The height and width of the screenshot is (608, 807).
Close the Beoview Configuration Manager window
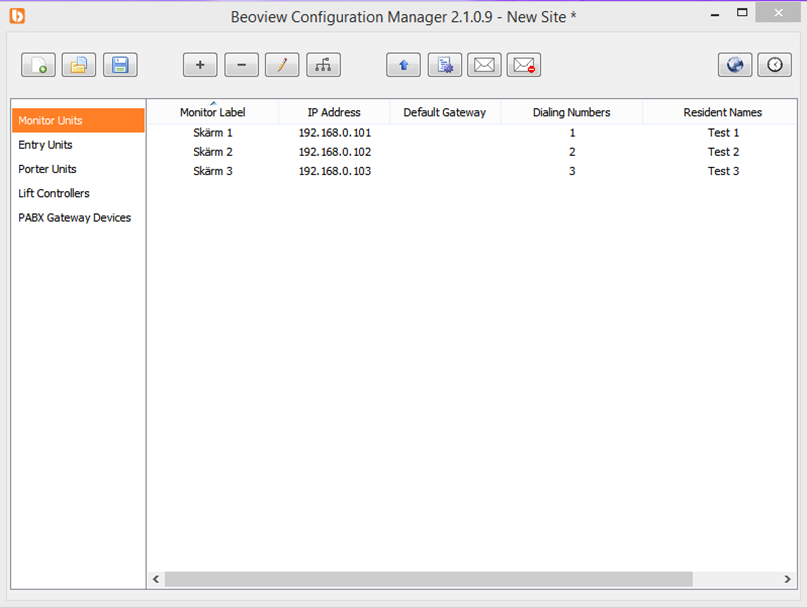click(x=778, y=12)
